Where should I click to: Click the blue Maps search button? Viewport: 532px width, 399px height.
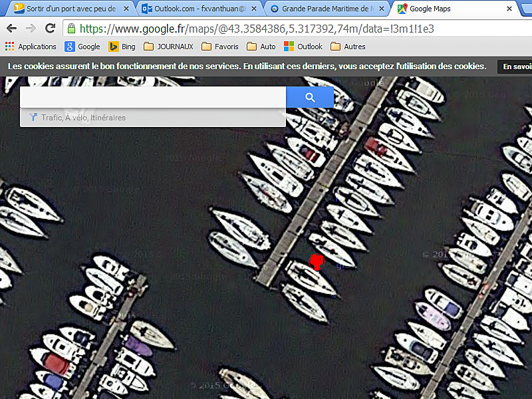[x=310, y=98]
